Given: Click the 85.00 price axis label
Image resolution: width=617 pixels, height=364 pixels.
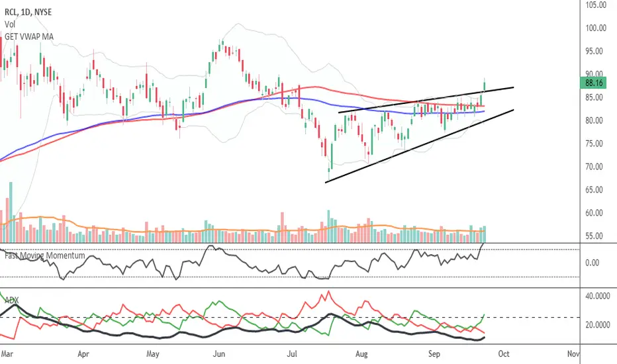Looking at the screenshot, I should [x=594, y=97].
